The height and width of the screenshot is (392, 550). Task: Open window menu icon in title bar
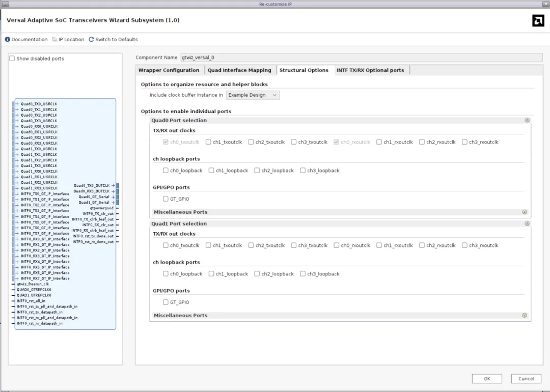point(5,4)
